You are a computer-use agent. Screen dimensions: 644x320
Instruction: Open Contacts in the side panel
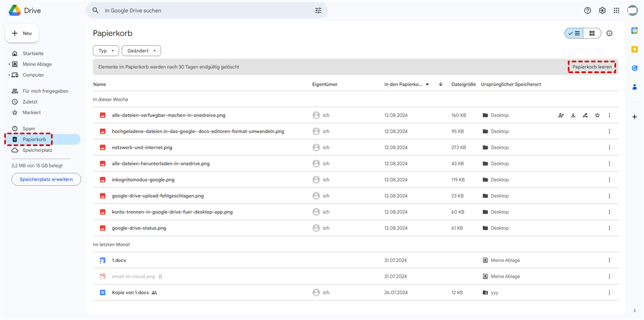634,86
